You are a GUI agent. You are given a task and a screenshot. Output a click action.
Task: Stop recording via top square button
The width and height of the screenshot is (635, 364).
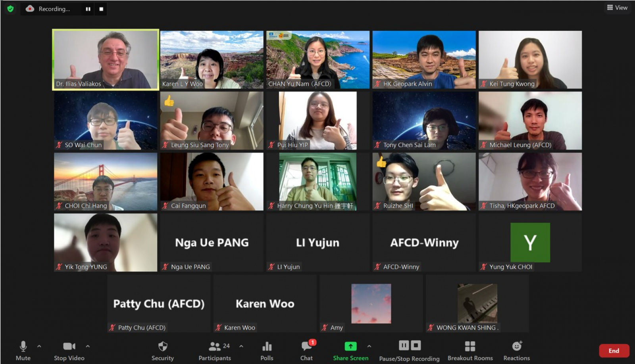pyautogui.click(x=101, y=9)
